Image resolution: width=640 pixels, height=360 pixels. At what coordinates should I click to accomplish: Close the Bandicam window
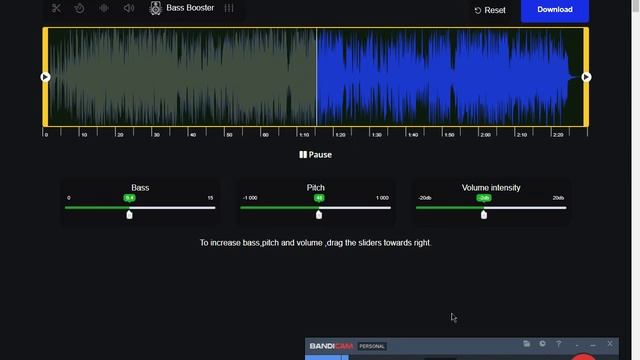tap(610, 344)
